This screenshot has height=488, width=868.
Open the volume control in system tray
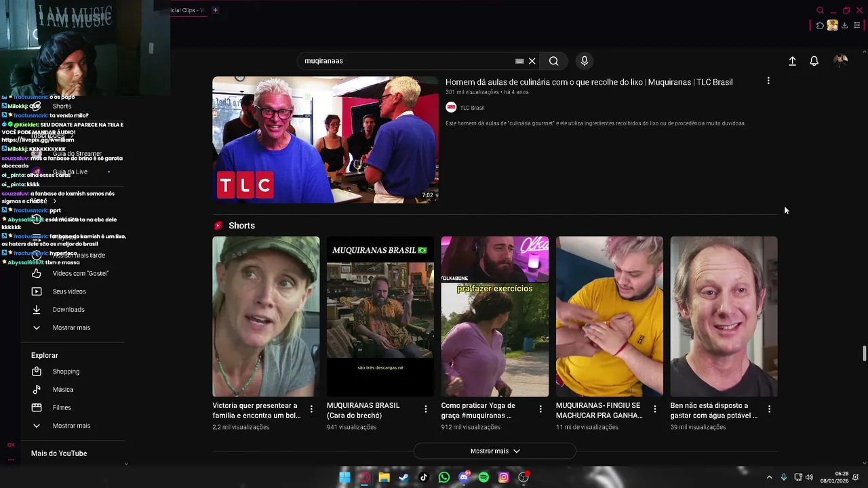click(809, 477)
